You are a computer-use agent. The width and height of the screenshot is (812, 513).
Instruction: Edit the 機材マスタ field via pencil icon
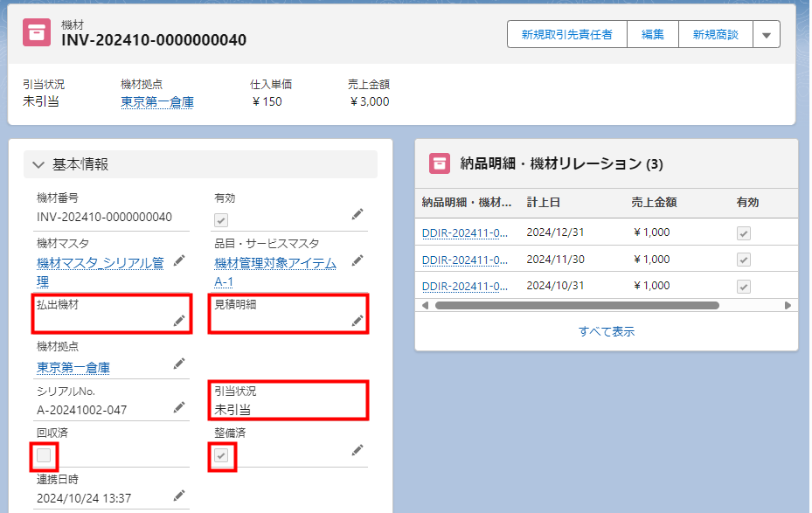pos(178,260)
